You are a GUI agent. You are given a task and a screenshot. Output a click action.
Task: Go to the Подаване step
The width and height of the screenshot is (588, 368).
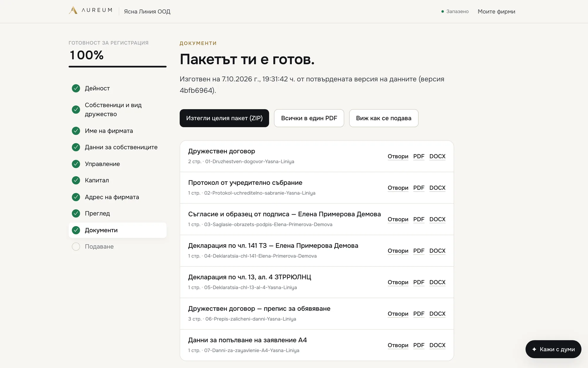(x=118, y=247)
